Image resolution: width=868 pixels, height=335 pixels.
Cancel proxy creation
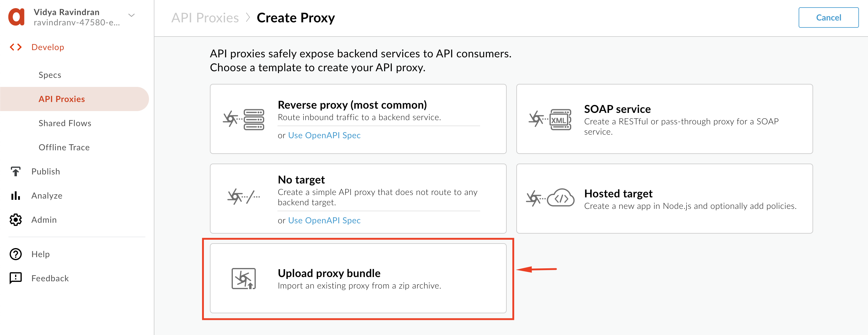(x=828, y=18)
